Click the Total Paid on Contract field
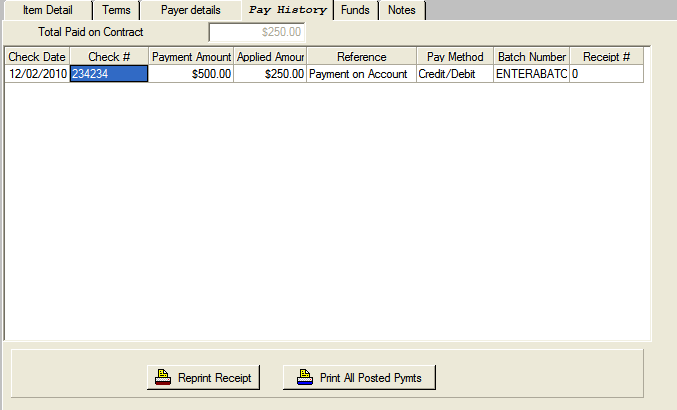Image resolution: width=677 pixels, height=410 pixels. coord(256,32)
